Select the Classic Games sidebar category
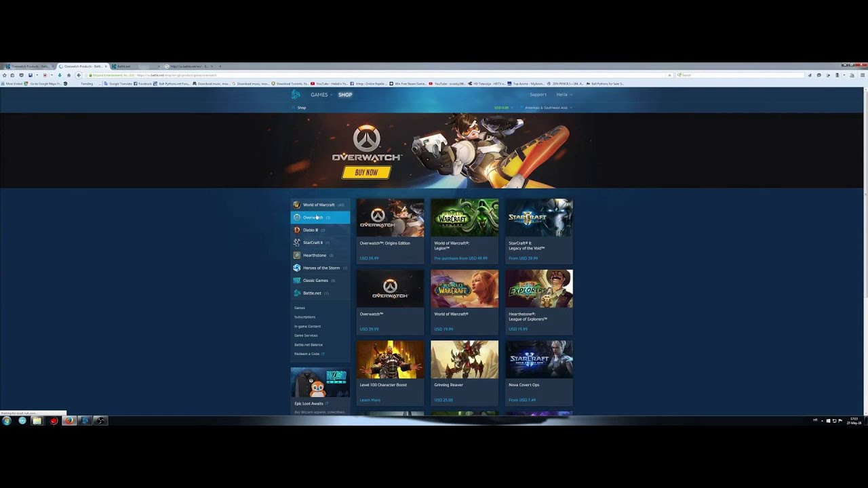This screenshot has height=488, width=868. click(x=320, y=281)
